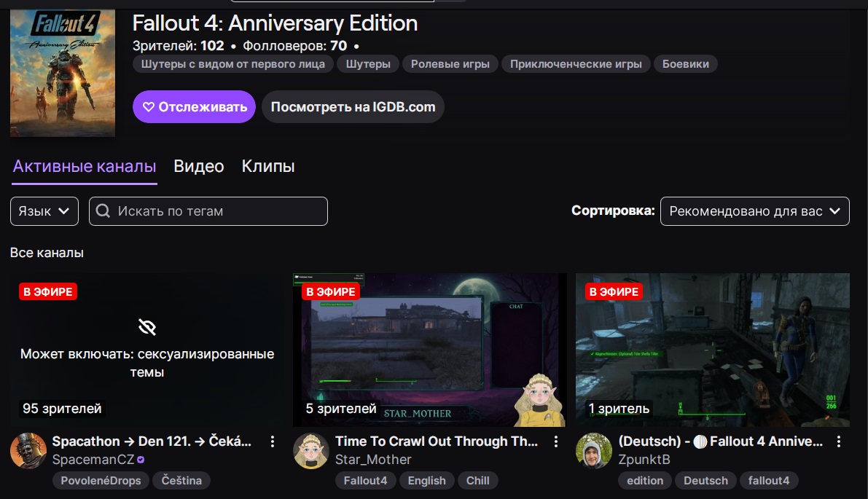This screenshot has height=499, width=868.
Task: Click the Fallout 4: Anniversary Edition title
Action: tap(275, 23)
